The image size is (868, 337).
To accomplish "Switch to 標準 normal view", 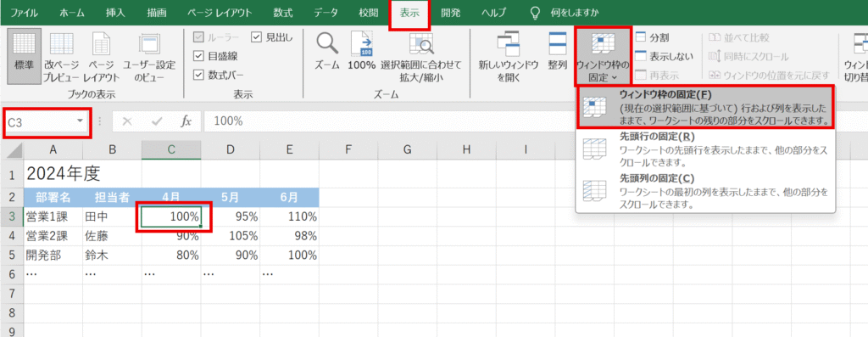I will [x=24, y=58].
